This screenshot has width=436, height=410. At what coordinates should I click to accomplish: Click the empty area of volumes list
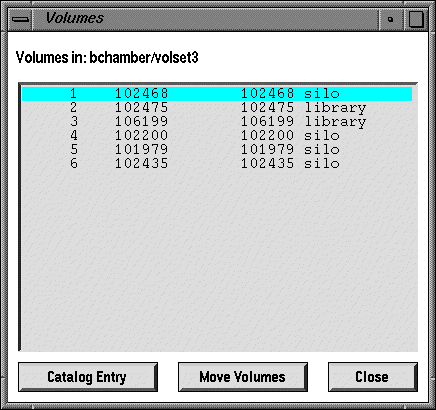218,260
